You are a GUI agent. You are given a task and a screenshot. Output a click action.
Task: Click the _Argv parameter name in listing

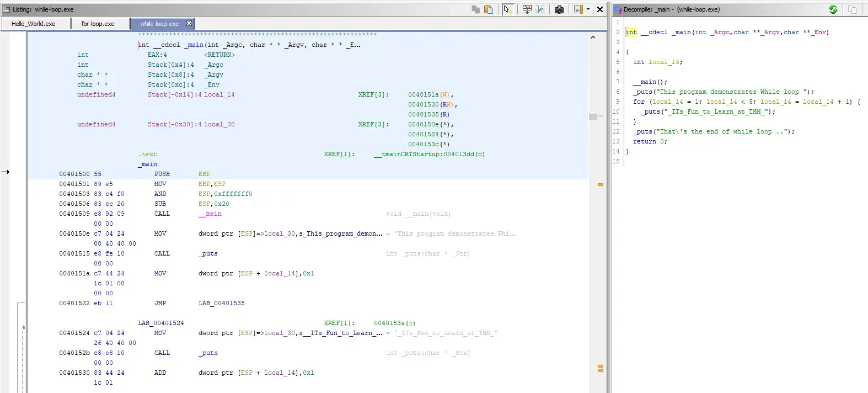point(213,75)
